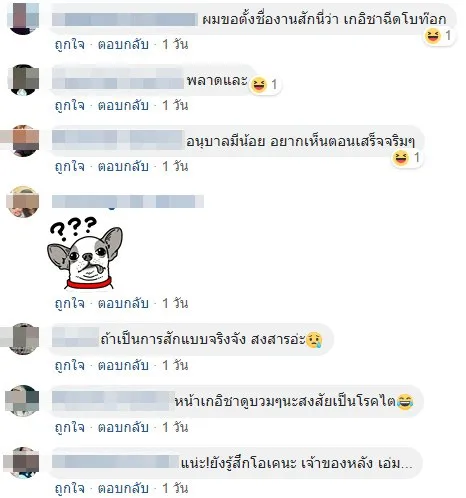Click the 1 วัน timestamp on the last comment
The width and height of the screenshot is (466, 498).
(175, 489)
